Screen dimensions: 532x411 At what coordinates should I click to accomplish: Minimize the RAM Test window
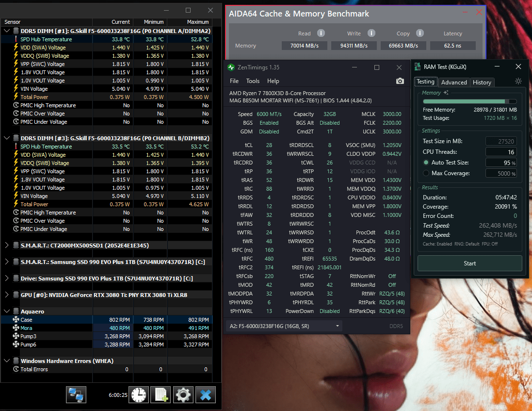[x=497, y=66]
